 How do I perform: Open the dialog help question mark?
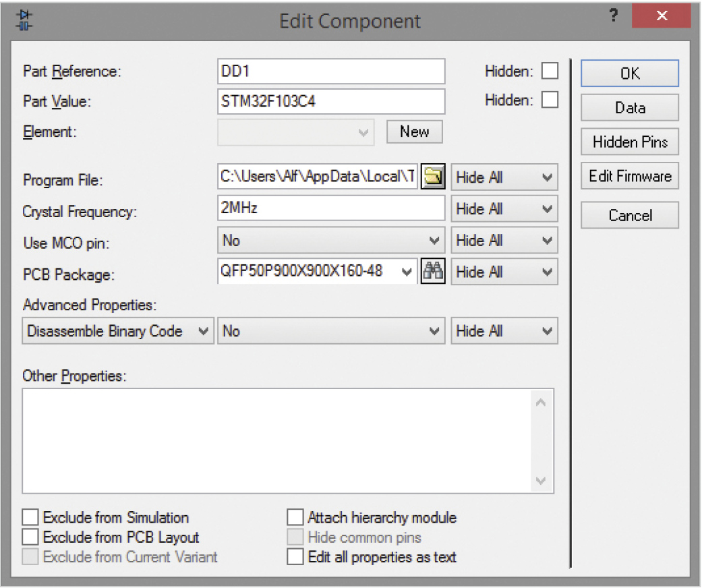[x=614, y=16]
